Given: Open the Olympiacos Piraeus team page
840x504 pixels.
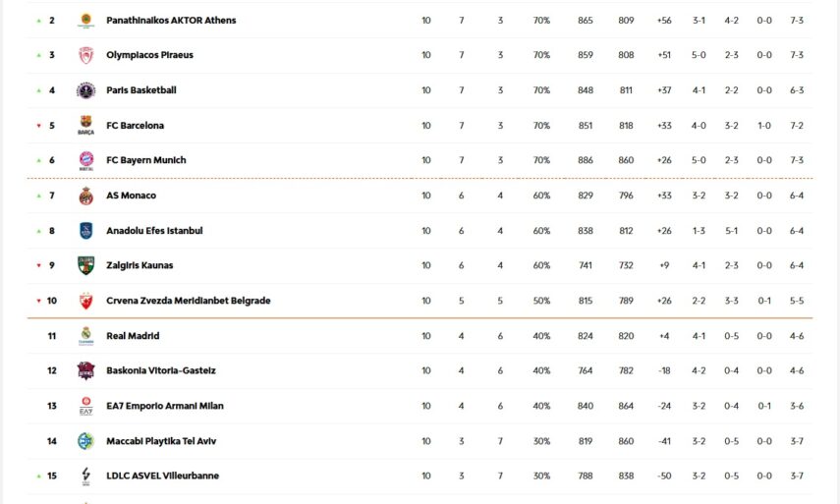Looking at the screenshot, I should [149, 55].
